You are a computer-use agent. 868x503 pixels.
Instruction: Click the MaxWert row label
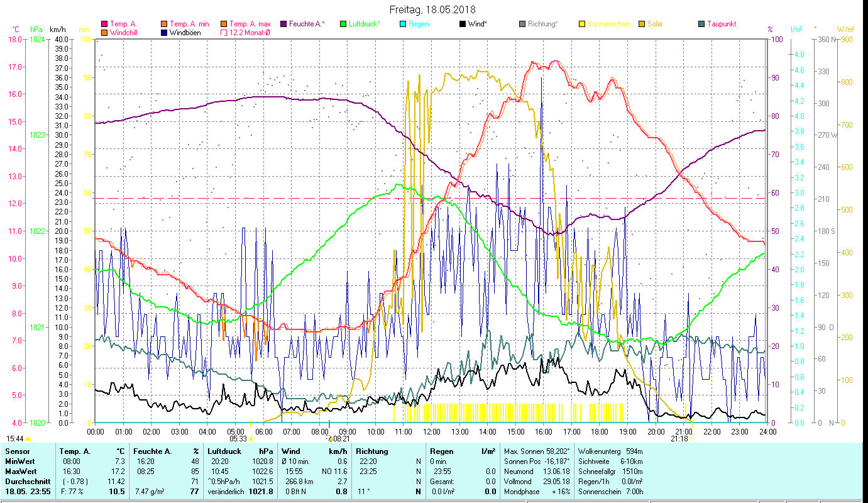(22, 472)
